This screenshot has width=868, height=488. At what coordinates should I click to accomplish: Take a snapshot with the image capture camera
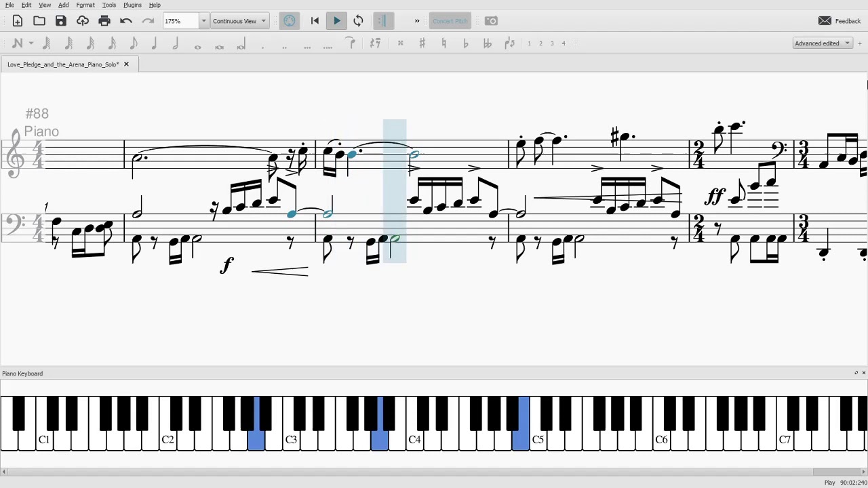[492, 21]
